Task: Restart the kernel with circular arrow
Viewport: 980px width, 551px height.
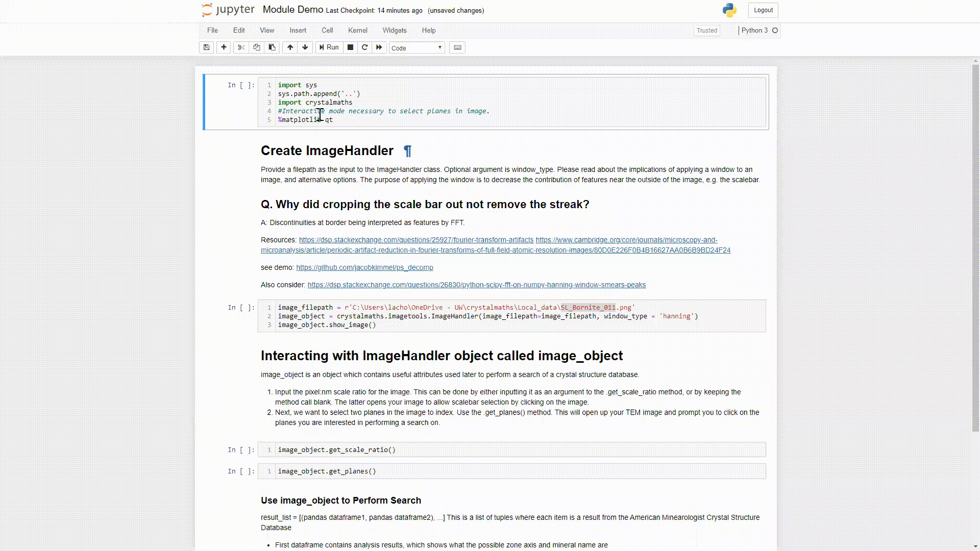Action: [364, 47]
